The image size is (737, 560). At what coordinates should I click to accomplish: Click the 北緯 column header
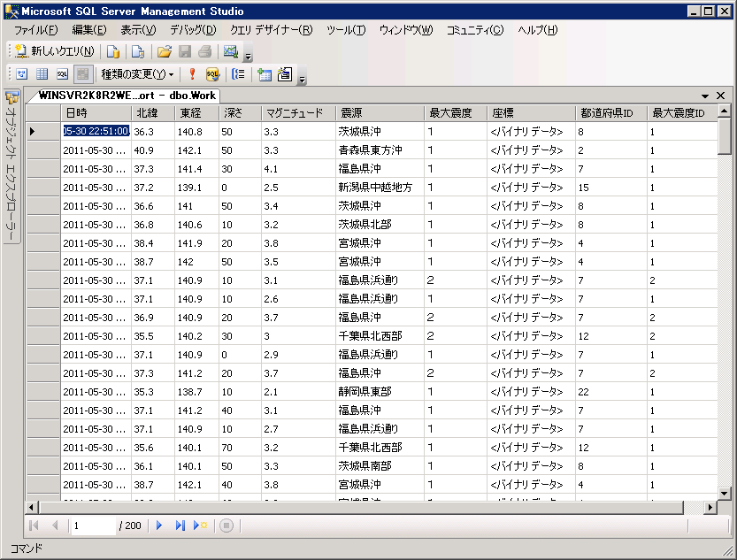tap(153, 112)
